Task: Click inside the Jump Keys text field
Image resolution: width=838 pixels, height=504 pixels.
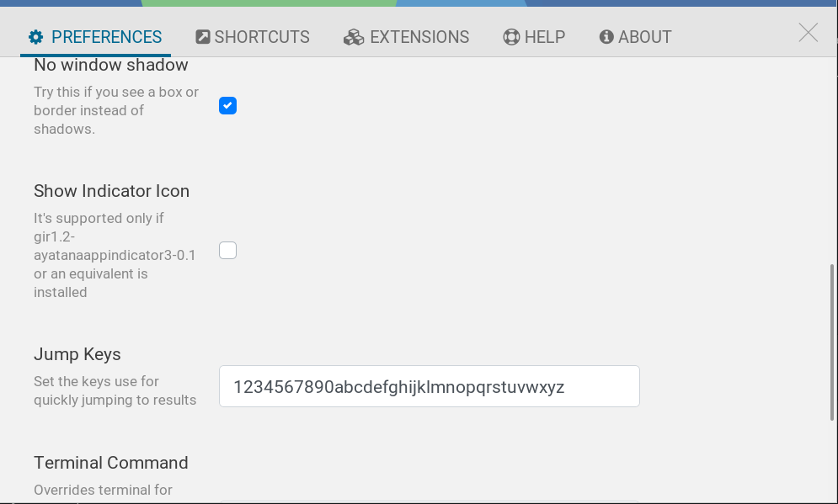Action: [x=430, y=385]
